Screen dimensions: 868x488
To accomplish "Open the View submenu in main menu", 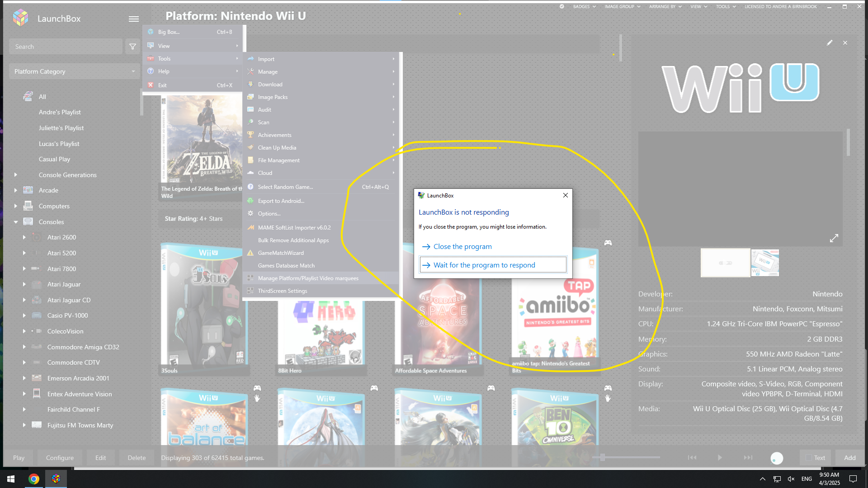I will (193, 46).
